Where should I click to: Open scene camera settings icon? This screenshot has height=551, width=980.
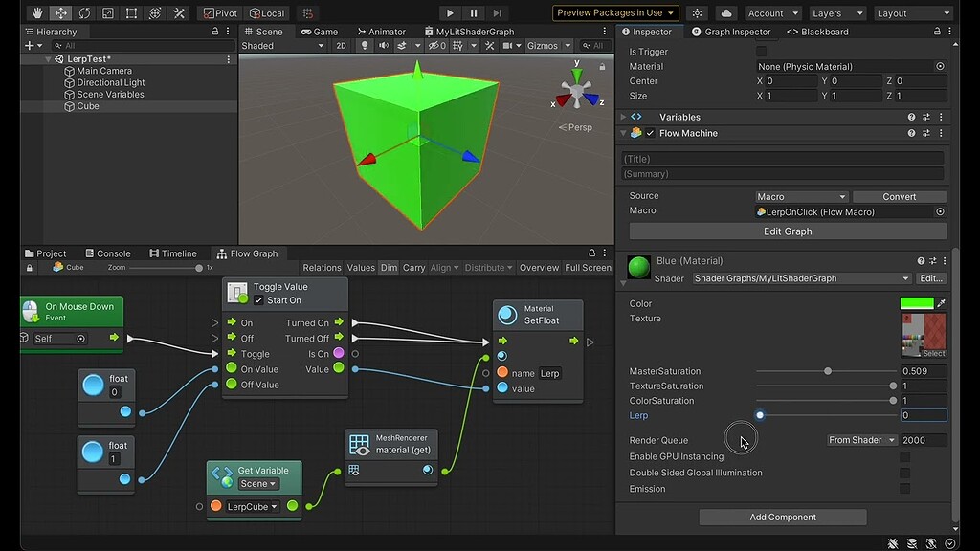[508, 46]
